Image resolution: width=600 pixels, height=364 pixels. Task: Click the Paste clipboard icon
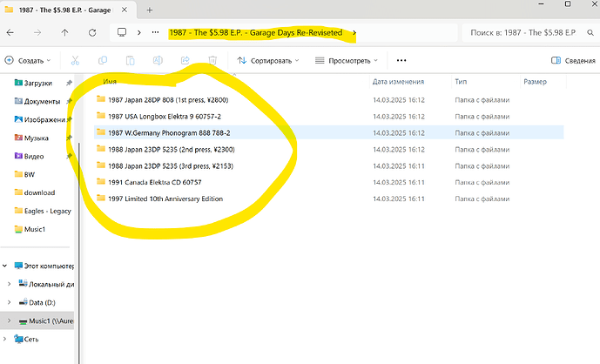(x=130, y=60)
